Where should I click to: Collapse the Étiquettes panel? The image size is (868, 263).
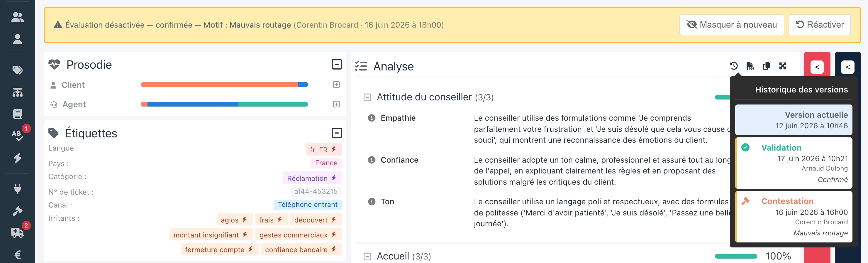point(337,133)
